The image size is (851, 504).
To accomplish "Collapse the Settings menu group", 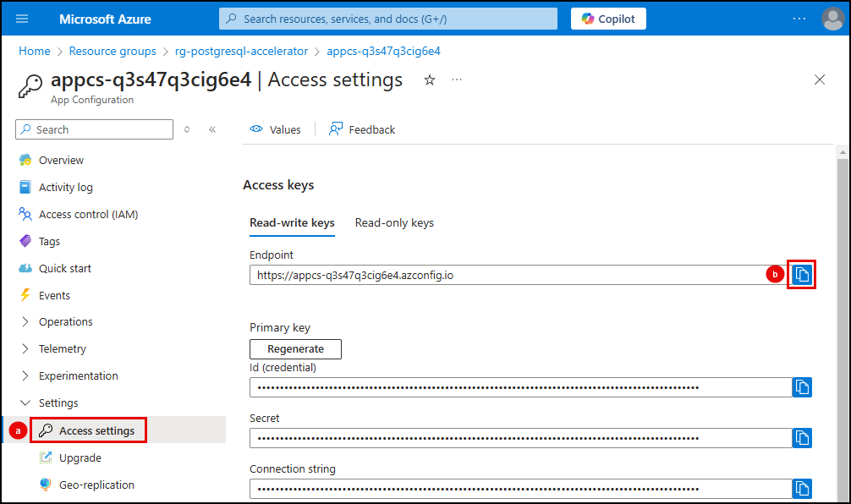I will pos(58,403).
